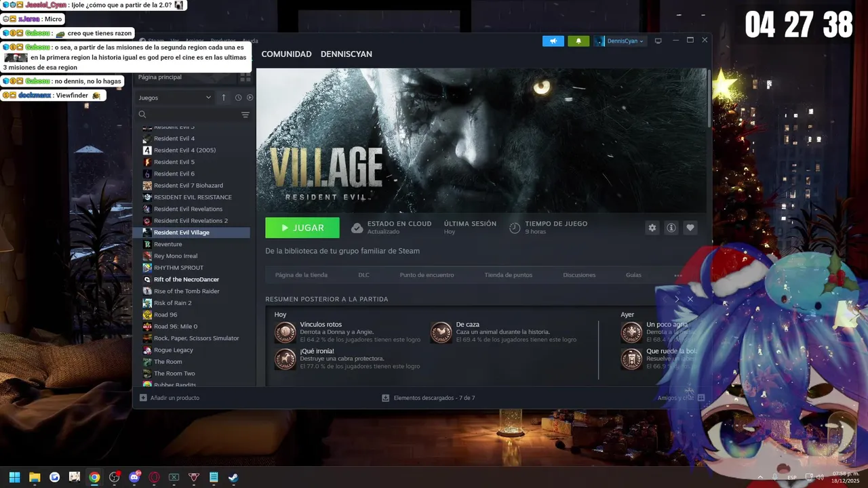
Task: Open the Punto de encuentro tab
Action: pos(427,275)
